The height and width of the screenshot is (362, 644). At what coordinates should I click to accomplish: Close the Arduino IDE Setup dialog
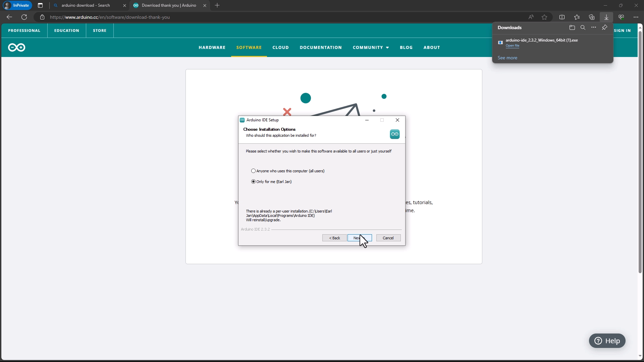pyautogui.click(x=397, y=120)
